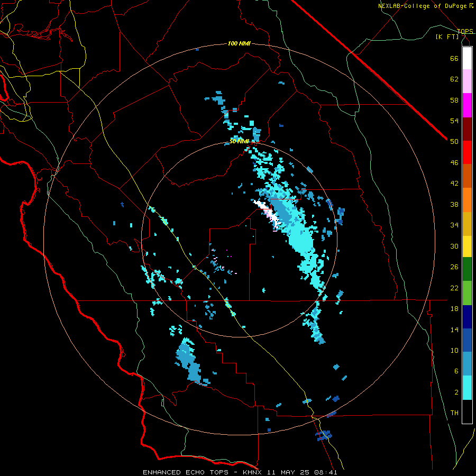Click the light green 22 kft swatch
Screen dimensions: 476x476
tap(467, 293)
